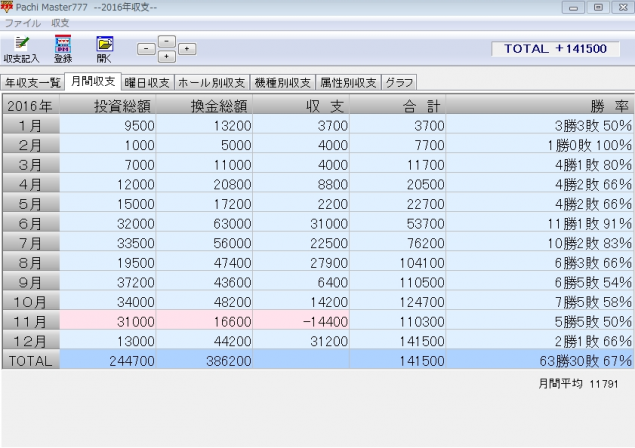Click the 換金総額 column header

pyautogui.click(x=204, y=106)
